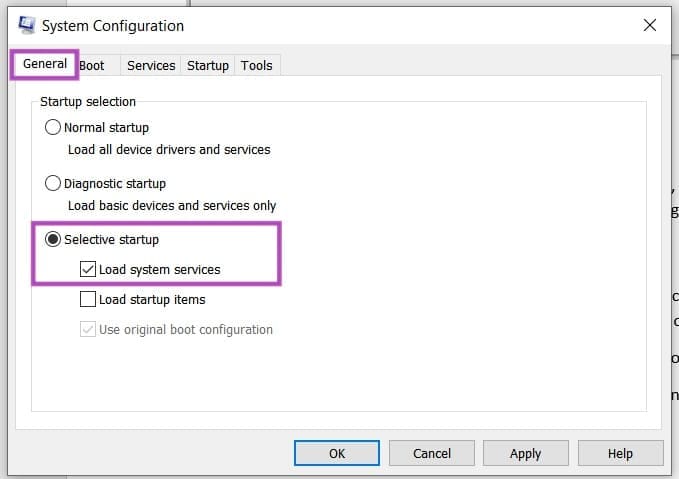Switch to the General tab

click(x=45, y=65)
